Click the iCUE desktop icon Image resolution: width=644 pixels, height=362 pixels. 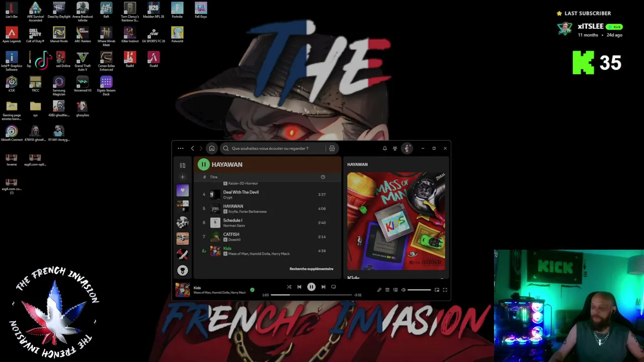point(12,84)
